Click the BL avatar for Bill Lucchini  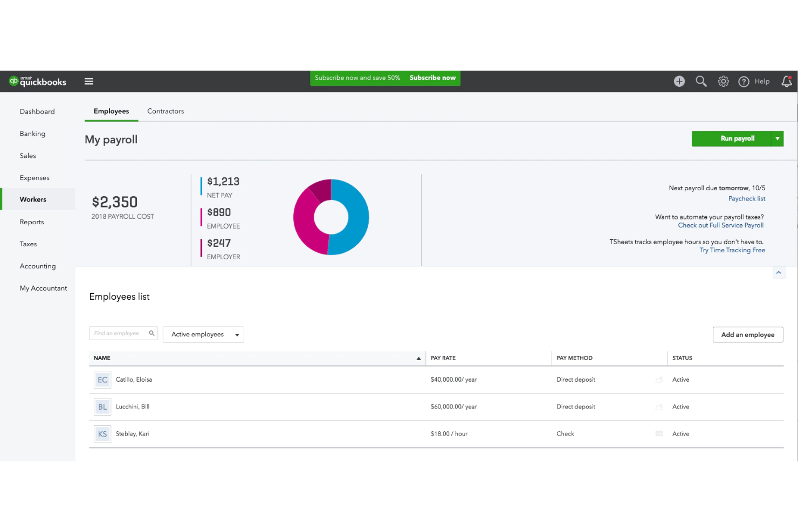[102, 407]
